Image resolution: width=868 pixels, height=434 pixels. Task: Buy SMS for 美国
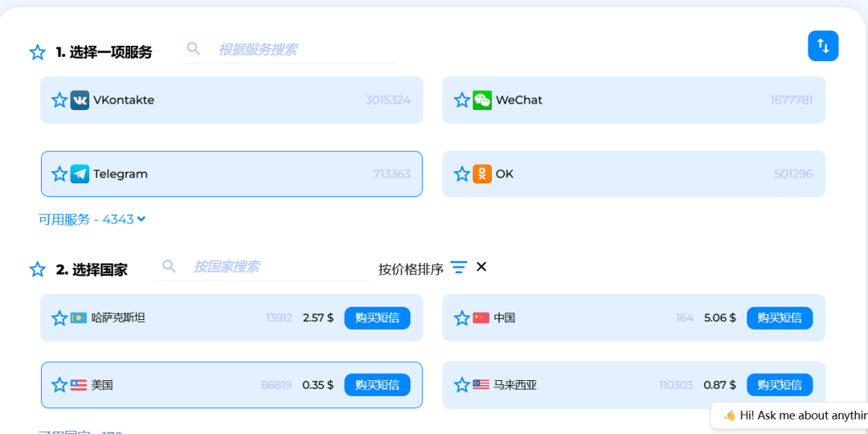(378, 385)
